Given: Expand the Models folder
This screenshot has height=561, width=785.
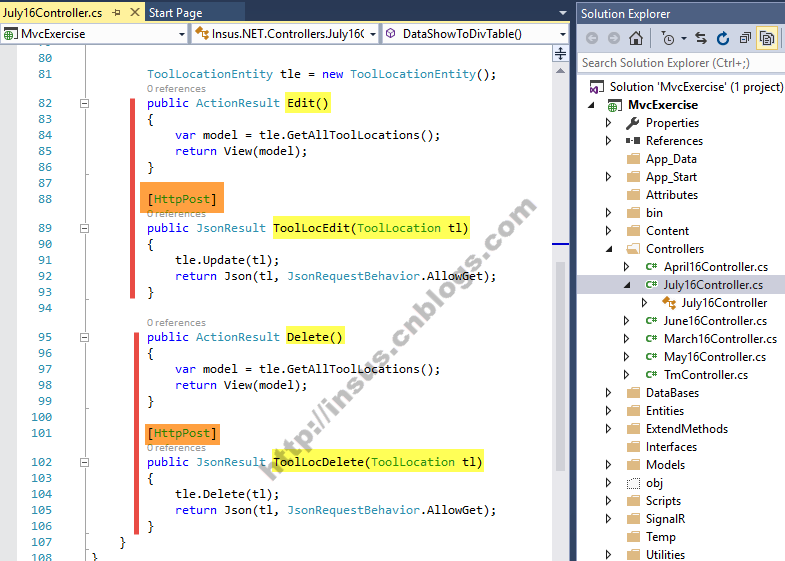Looking at the screenshot, I should point(608,465).
